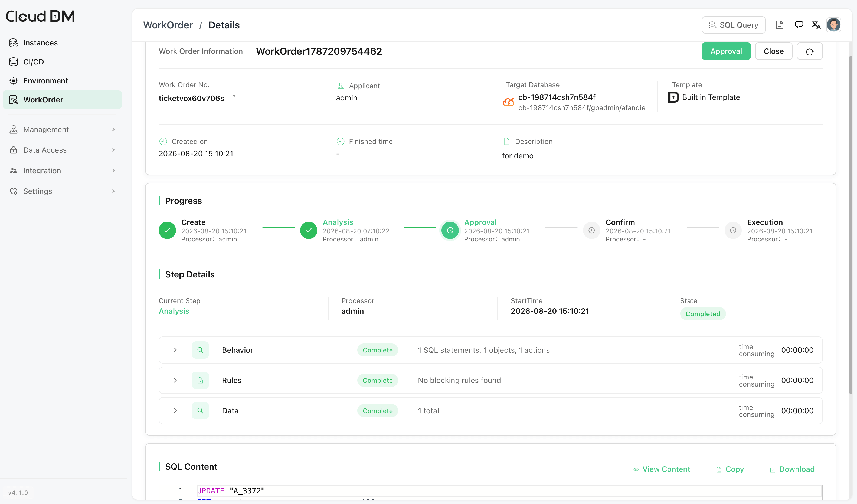
Task: Refresh the work order details
Action: coord(810,51)
